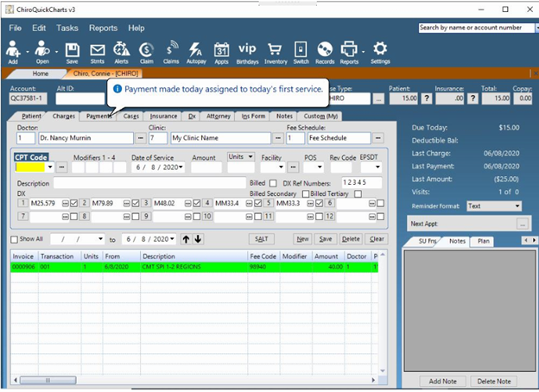
Task: Uncheck the DX 5 MM33.3 checkbox
Action: [319, 204]
